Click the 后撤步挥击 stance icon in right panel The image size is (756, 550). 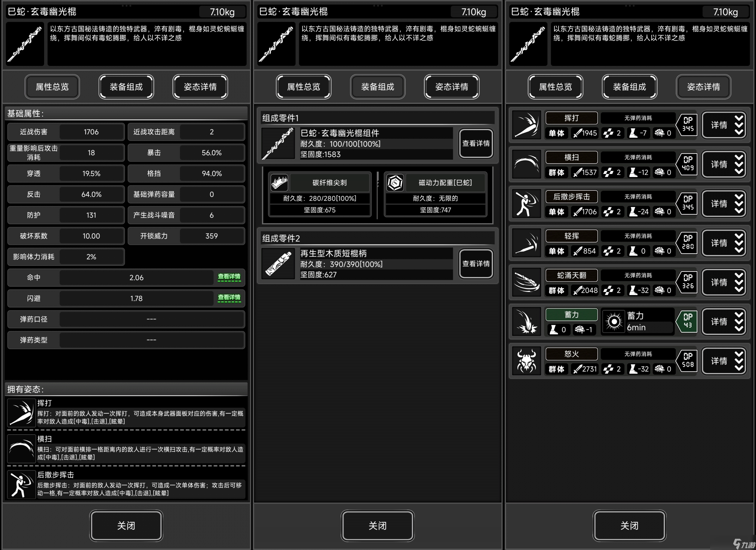[x=526, y=203]
